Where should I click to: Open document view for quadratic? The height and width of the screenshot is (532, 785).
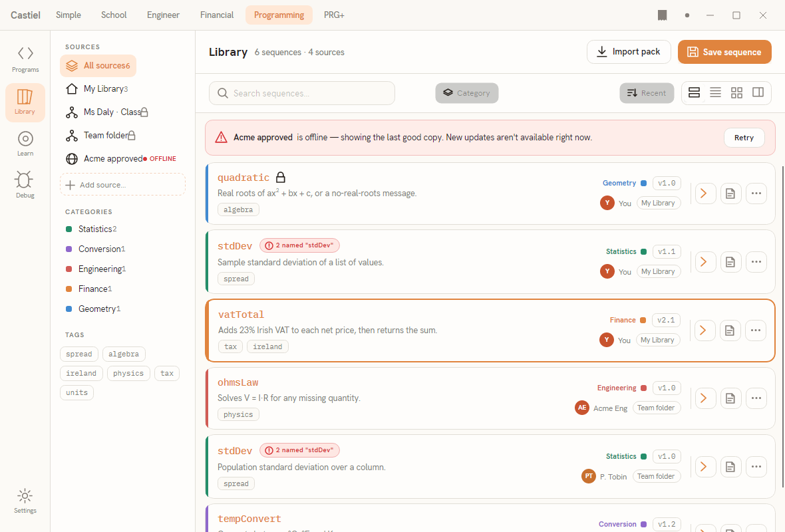click(730, 193)
